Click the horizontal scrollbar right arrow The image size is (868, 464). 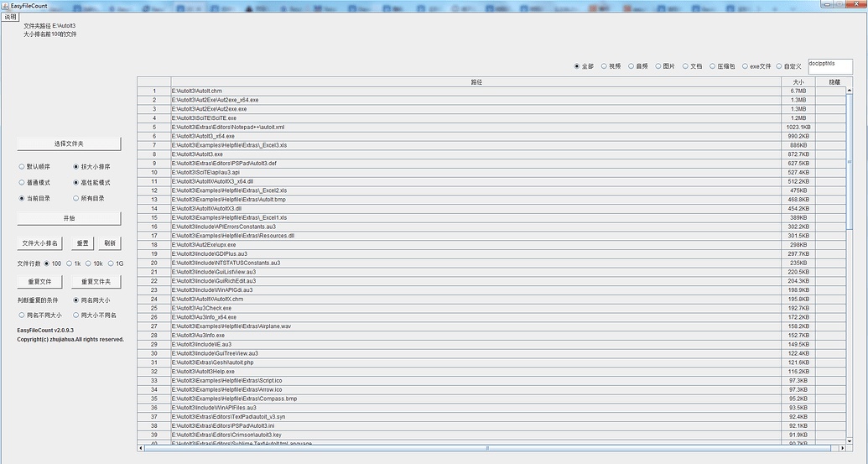tap(842, 448)
